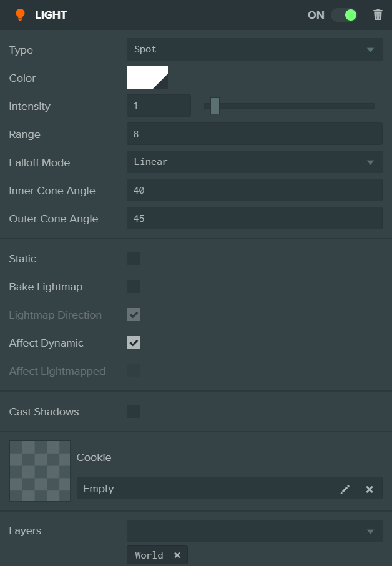Delete the Light component with trash icon
The image size is (392, 566).
tap(378, 15)
